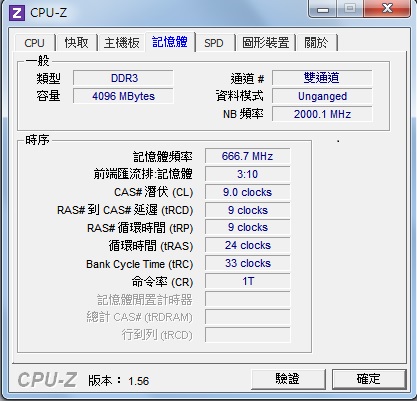Open the 圖形裝置 tab
Viewport: 417px width, 403px height.
[266, 43]
